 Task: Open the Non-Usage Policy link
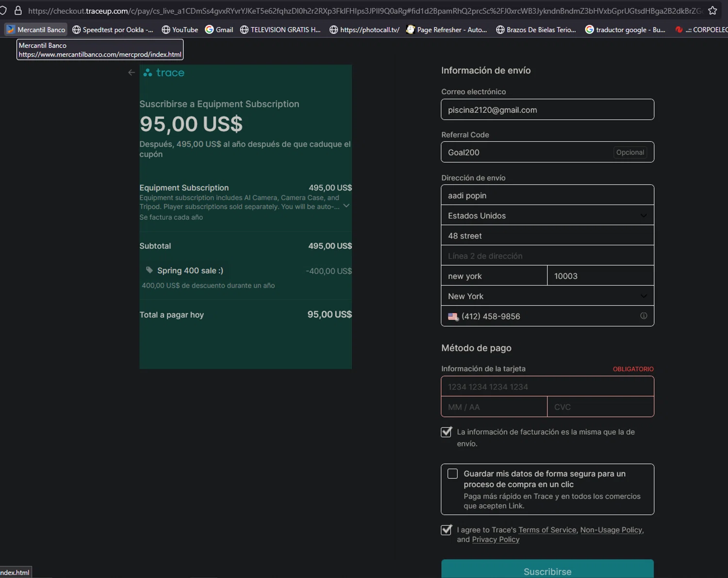611,530
